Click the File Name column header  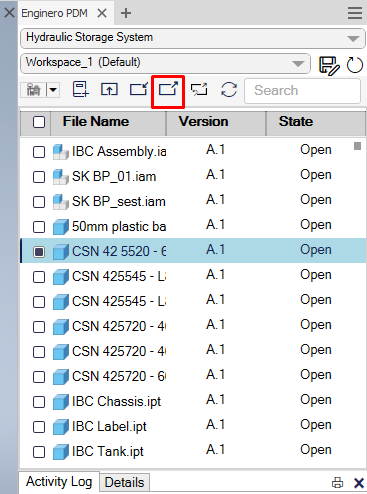point(108,122)
